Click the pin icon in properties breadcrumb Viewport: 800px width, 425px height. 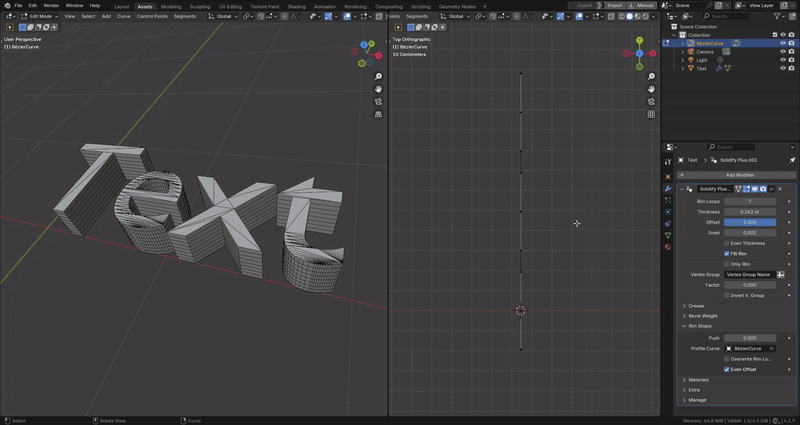[792, 160]
